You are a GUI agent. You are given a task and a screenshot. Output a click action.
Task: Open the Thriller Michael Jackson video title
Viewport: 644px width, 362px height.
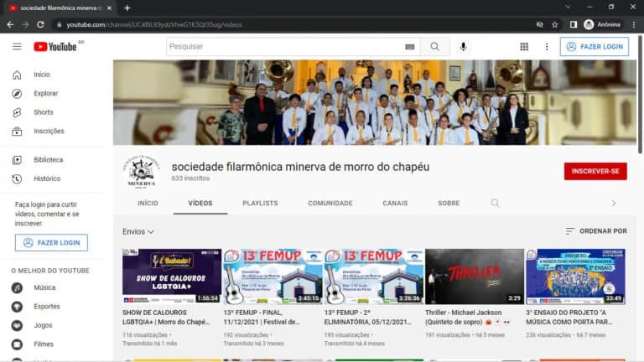[x=467, y=318]
